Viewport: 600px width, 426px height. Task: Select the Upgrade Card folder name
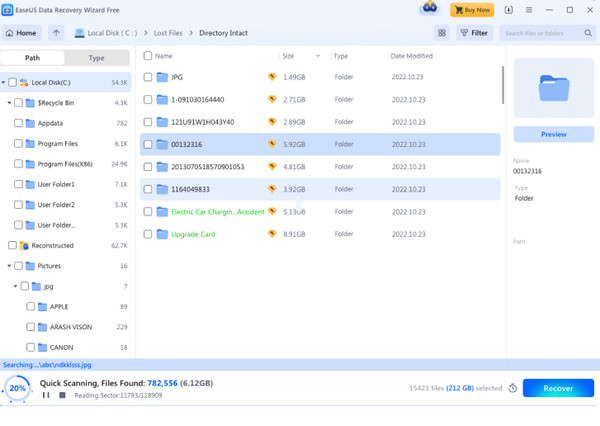pos(193,234)
